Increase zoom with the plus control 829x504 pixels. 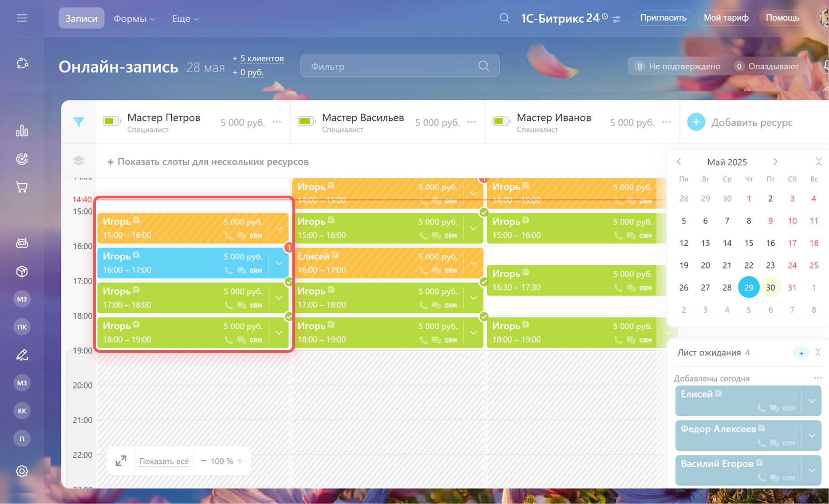(x=240, y=461)
